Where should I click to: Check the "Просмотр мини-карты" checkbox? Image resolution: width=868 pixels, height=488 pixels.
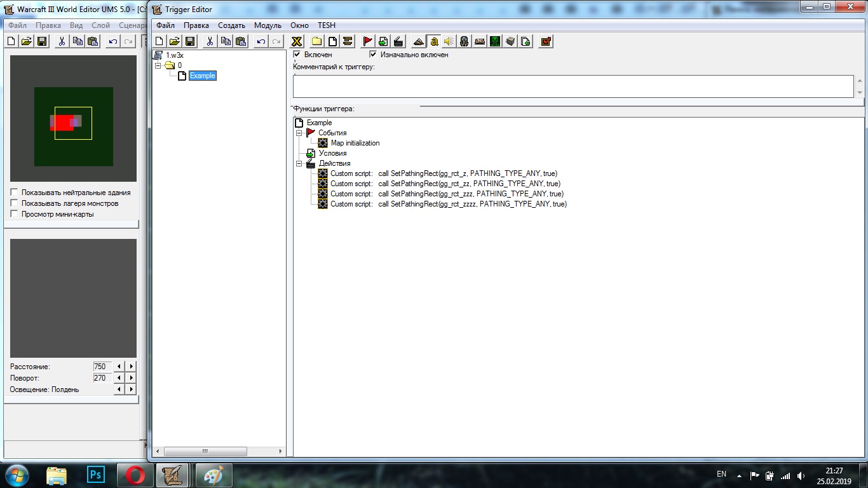(15, 214)
